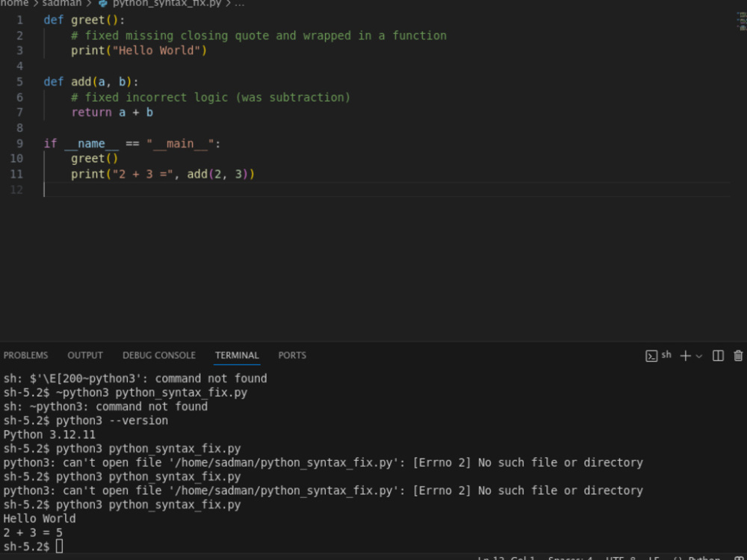Open the DEBUG CONSOLE tab

(158, 355)
